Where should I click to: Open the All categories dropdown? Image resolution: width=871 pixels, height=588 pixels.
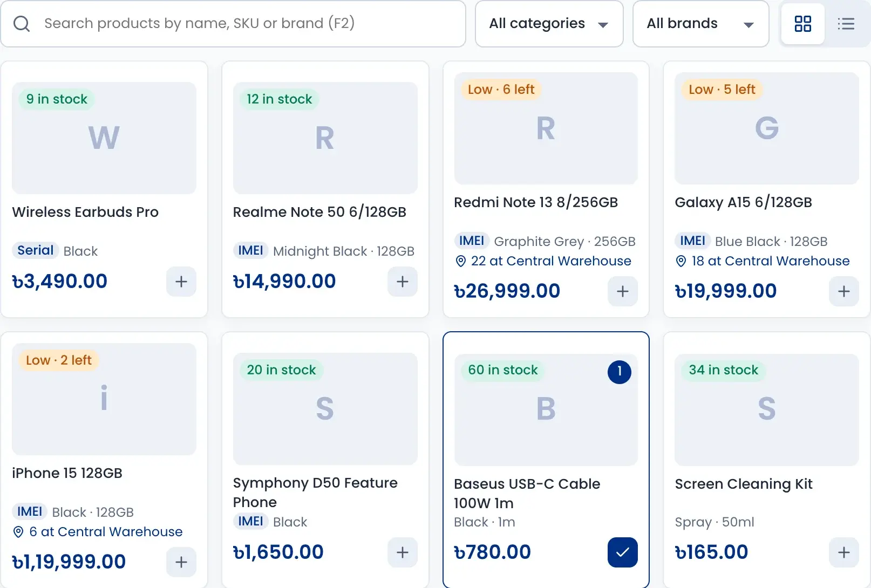click(549, 24)
